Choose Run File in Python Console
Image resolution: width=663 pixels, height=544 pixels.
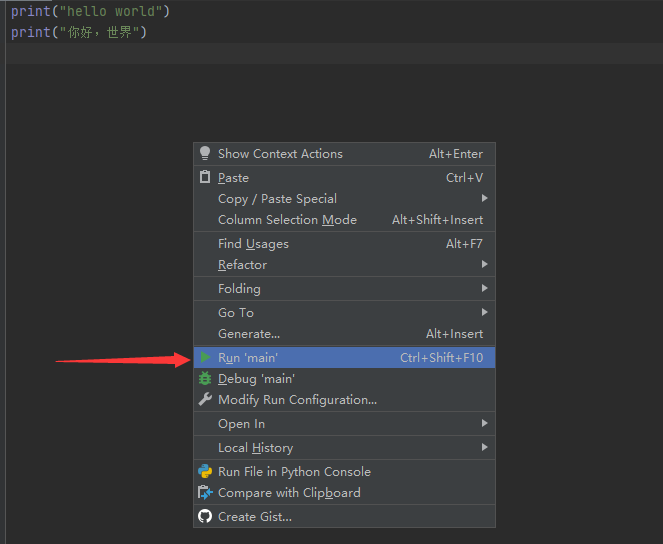click(x=344, y=472)
